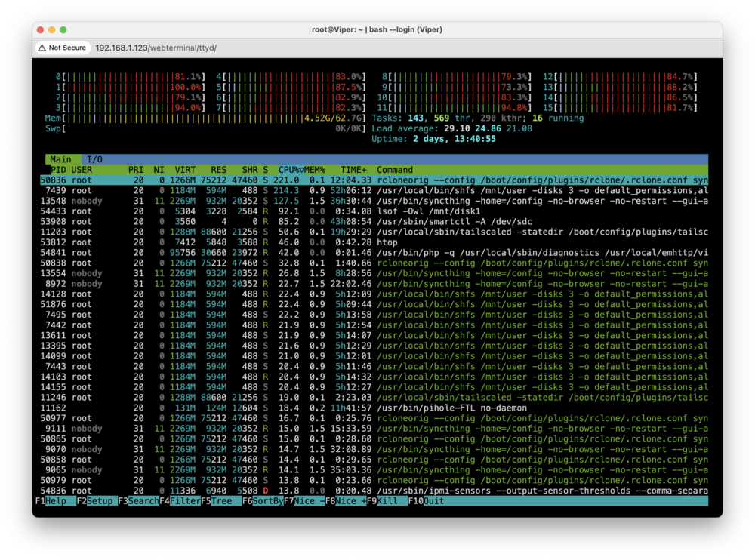Select rcloneorig row PID 50838
Image resolution: width=755 pixels, height=560 pixels.
tap(374, 263)
